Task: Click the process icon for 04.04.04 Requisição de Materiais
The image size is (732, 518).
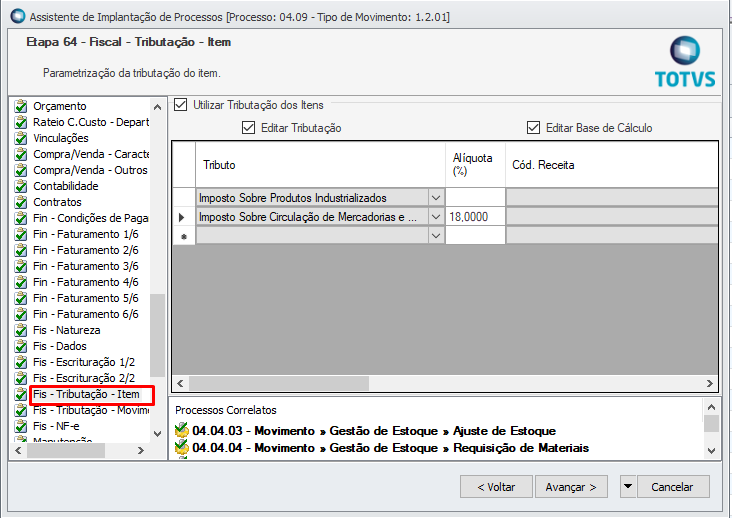Action: [181, 448]
